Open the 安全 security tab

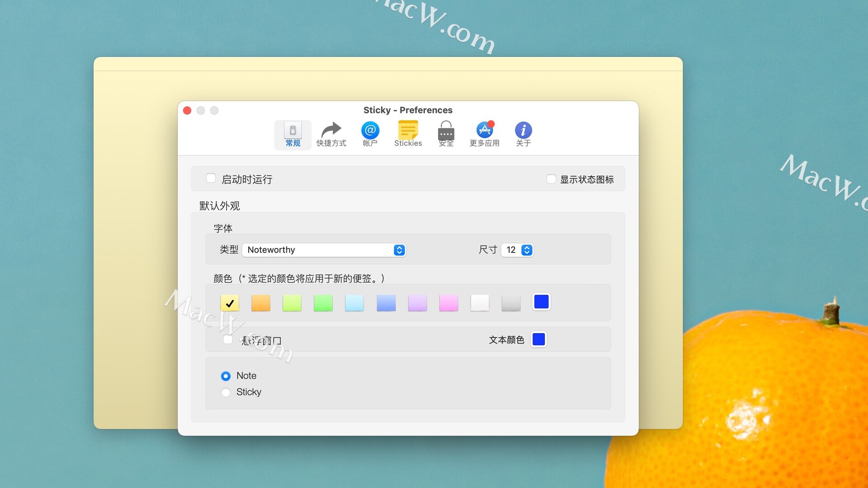tap(446, 135)
